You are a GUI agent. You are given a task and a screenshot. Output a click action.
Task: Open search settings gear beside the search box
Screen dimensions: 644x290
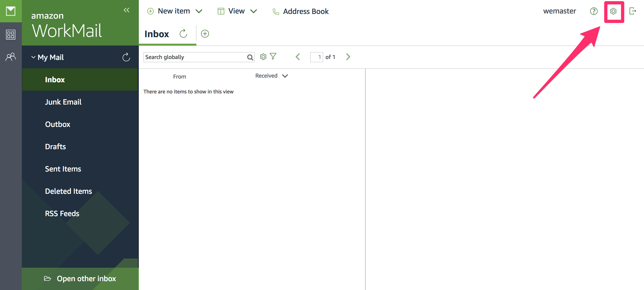tap(263, 57)
